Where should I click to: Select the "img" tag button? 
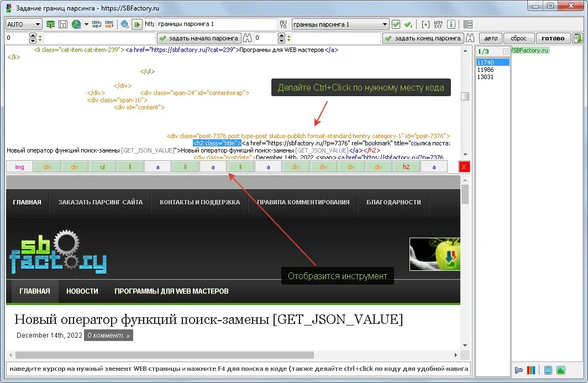pyautogui.click(x=19, y=167)
